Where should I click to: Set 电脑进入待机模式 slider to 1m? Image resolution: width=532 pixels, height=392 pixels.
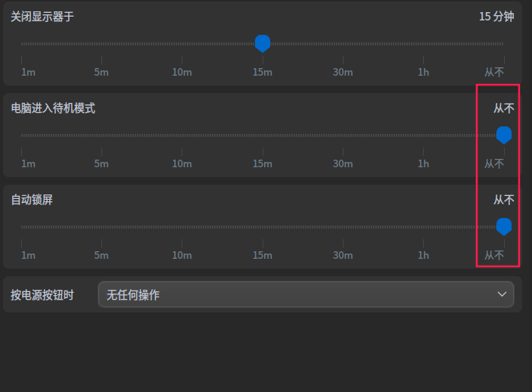[x=22, y=135]
